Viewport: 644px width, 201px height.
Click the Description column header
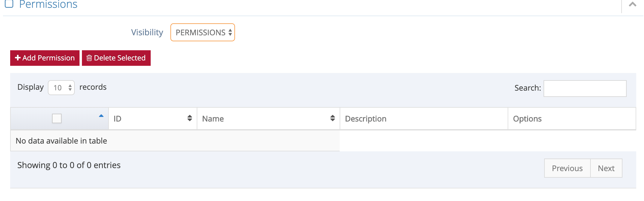pyautogui.click(x=366, y=119)
